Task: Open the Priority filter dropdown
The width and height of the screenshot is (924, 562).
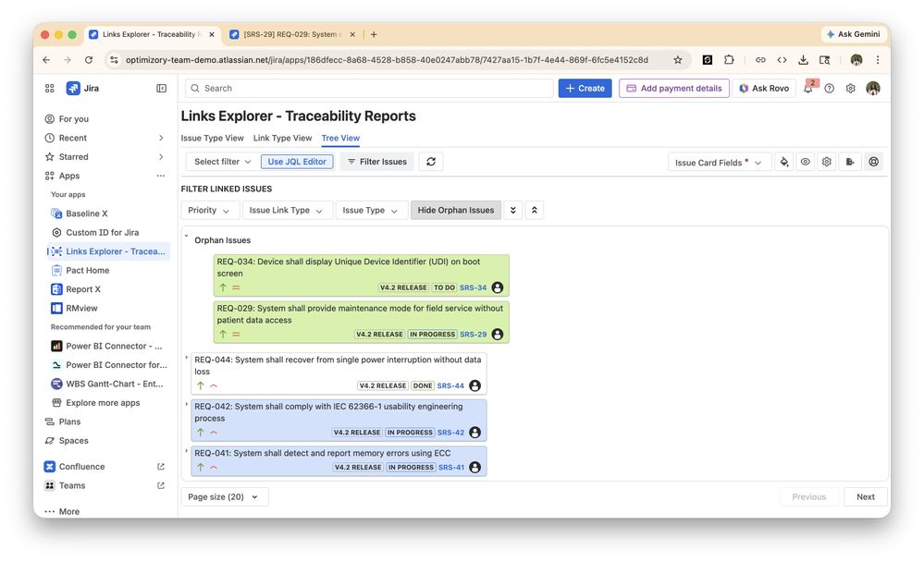Action: 209,211
